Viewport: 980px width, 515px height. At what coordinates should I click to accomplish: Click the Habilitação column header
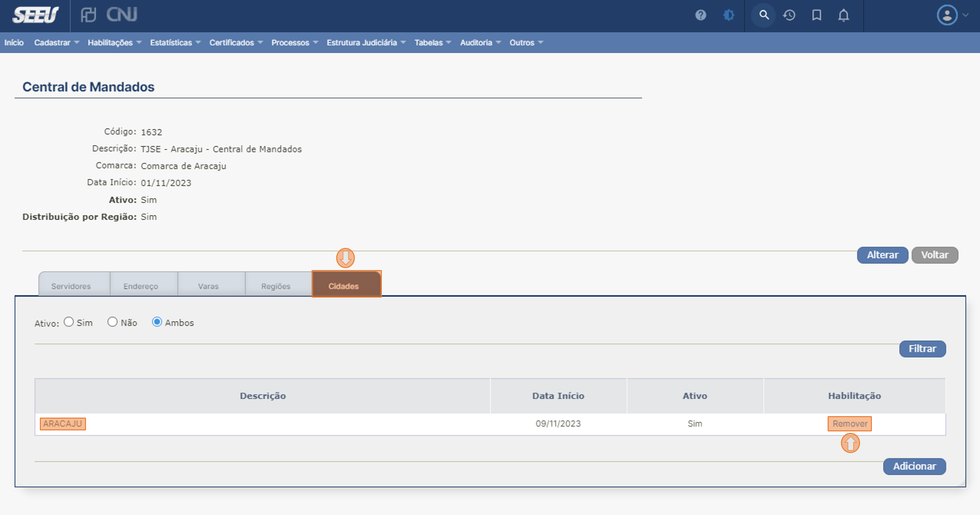855,396
